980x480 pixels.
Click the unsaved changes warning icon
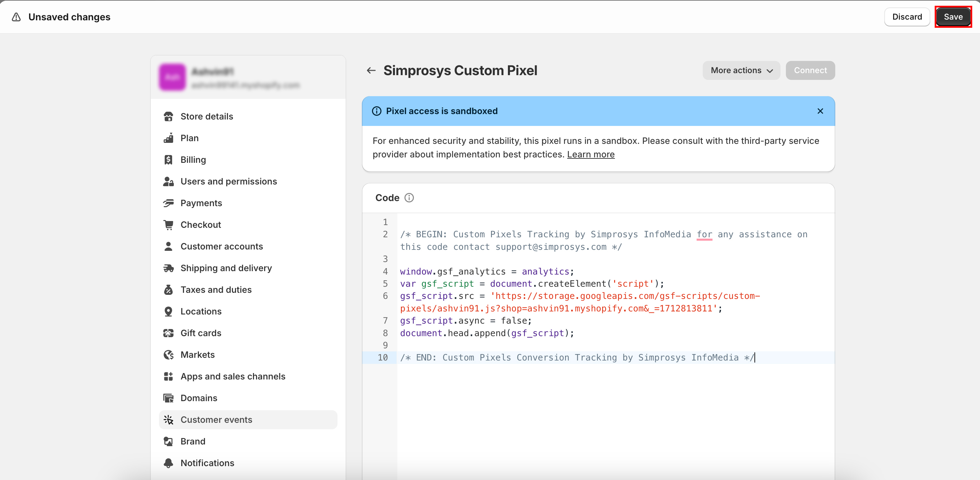pyautogui.click(x=16, y=17)
